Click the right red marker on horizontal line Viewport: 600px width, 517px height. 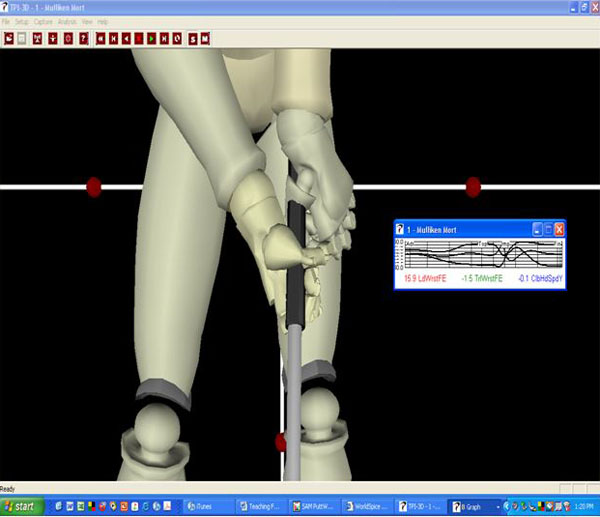(473, 187)
